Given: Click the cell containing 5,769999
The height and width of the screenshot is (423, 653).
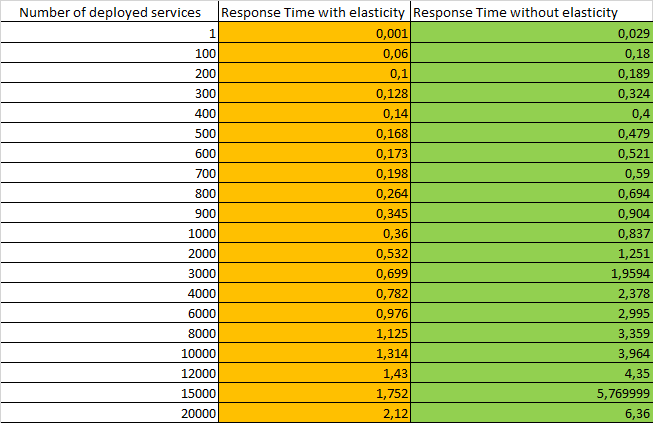Looking at the screenshot, I should coord(532,392).
